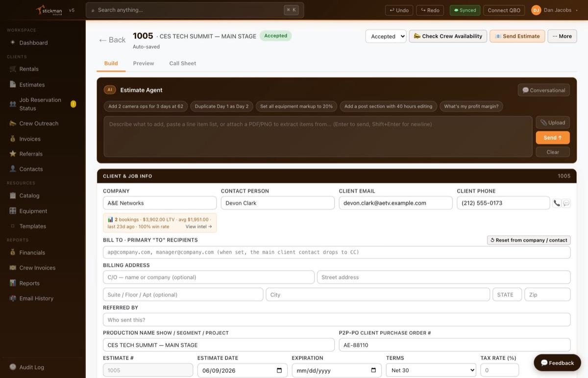Toggle Conversational mode for the agent
The width and height of the screenshot is (588, 378).
coord(544,90)
